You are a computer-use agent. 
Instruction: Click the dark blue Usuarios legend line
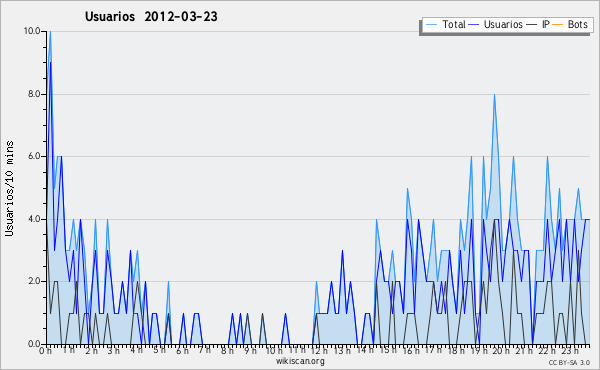pyautogui.click(x=474, y=25)
